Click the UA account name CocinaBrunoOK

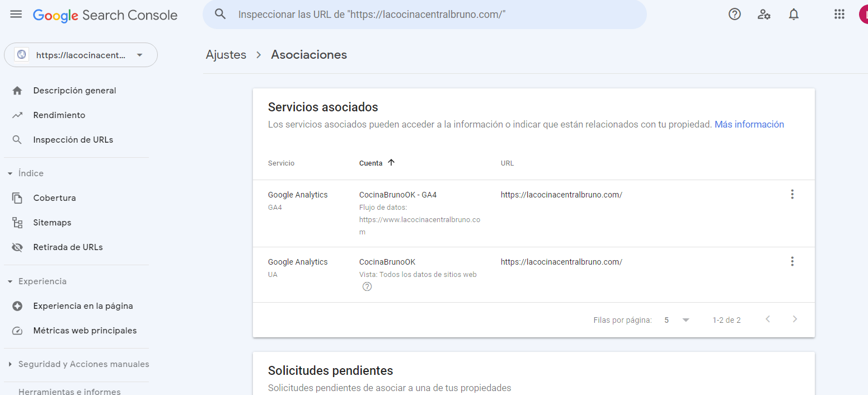(387, 262)
